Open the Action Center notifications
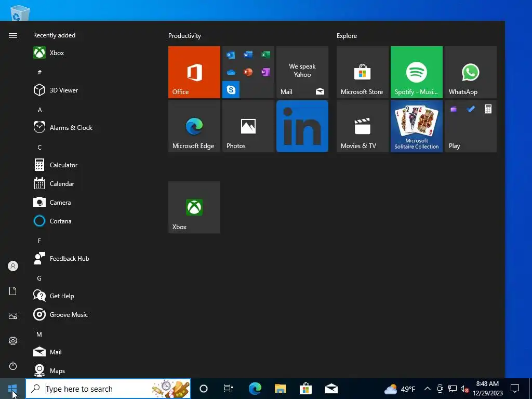This screenshot has height=399, width=532. [515, 389]
